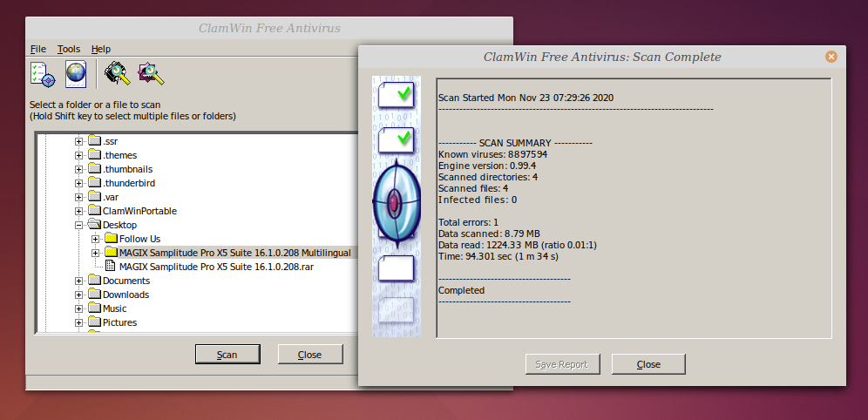Click Close button in main ClamWin window
The width and height of the screenshot is (868, 420).
pos(310,354)
